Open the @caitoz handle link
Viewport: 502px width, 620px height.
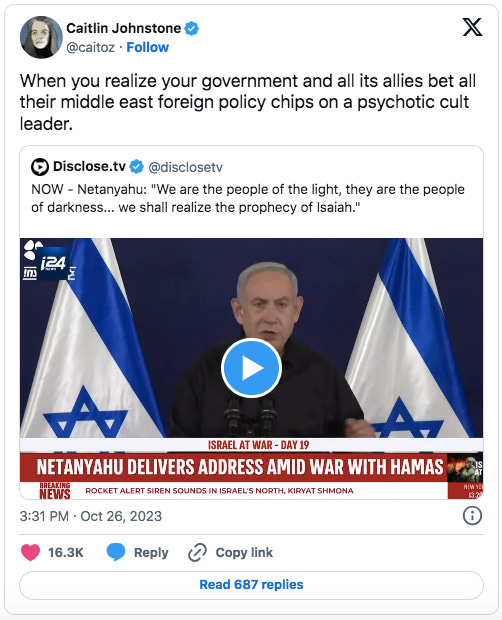pyautogui.click(x=91, y=47)
